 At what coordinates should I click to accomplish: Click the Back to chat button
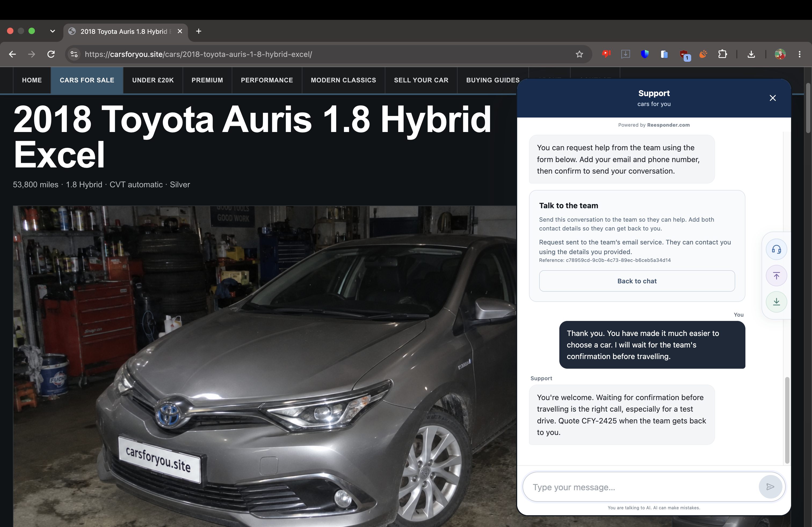click(x=637, y=281)
